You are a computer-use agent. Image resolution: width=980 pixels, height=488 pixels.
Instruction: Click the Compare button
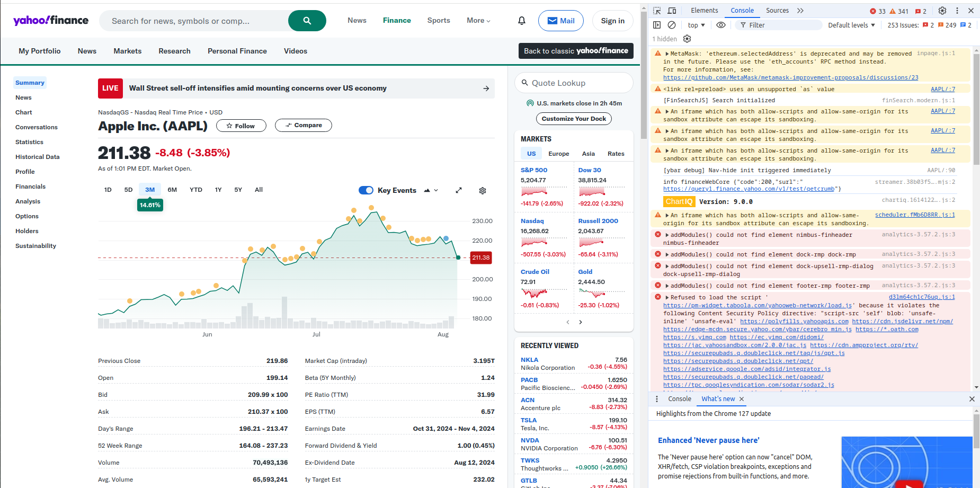[x=304, y=126]
